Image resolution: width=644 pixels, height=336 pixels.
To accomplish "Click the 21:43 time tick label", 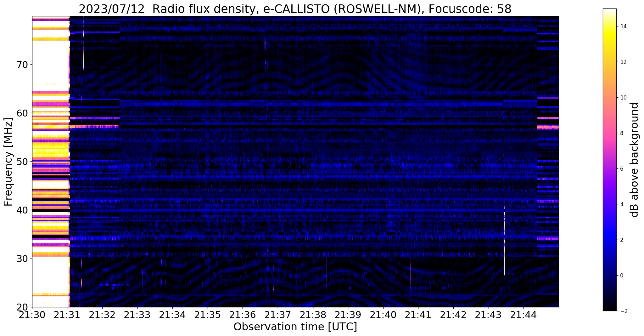I will click(x=489, y=315).
